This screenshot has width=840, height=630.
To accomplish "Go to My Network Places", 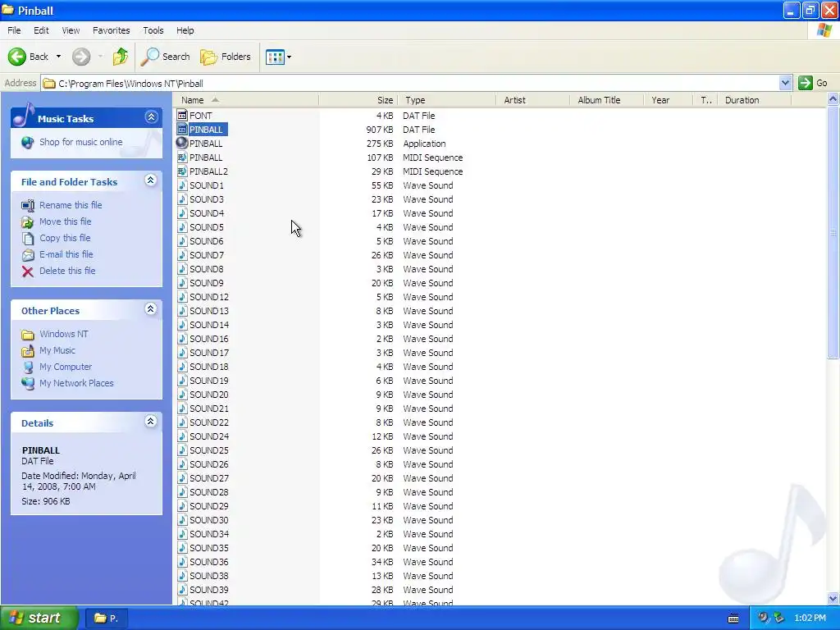I will (x=76, y=383).
